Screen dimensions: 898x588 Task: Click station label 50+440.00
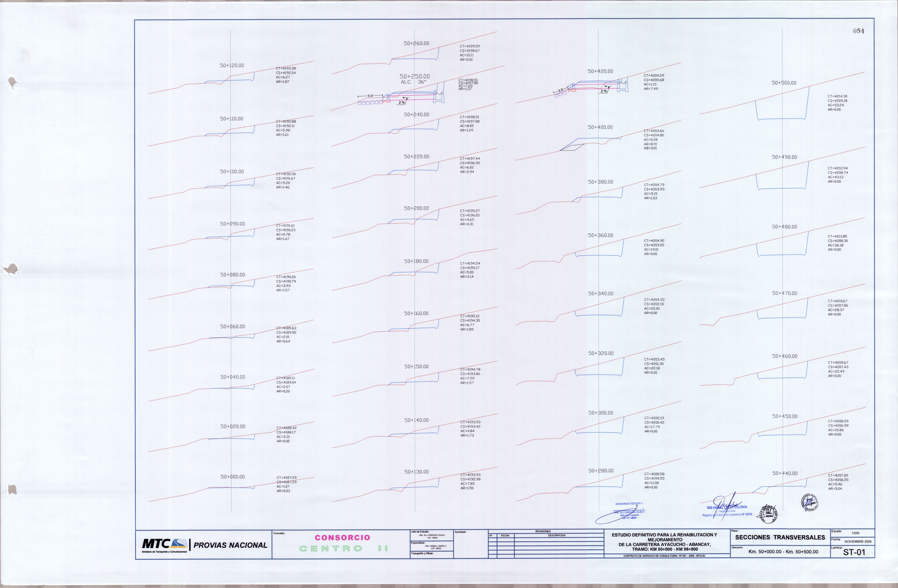coord(785,473)
